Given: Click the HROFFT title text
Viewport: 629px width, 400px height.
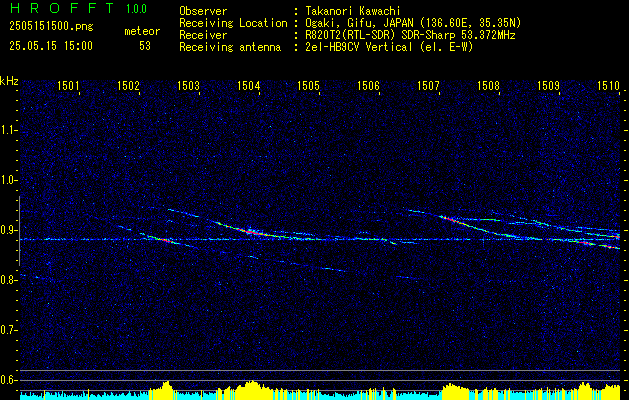Looking at the screenshot, I should pos(61,8).
